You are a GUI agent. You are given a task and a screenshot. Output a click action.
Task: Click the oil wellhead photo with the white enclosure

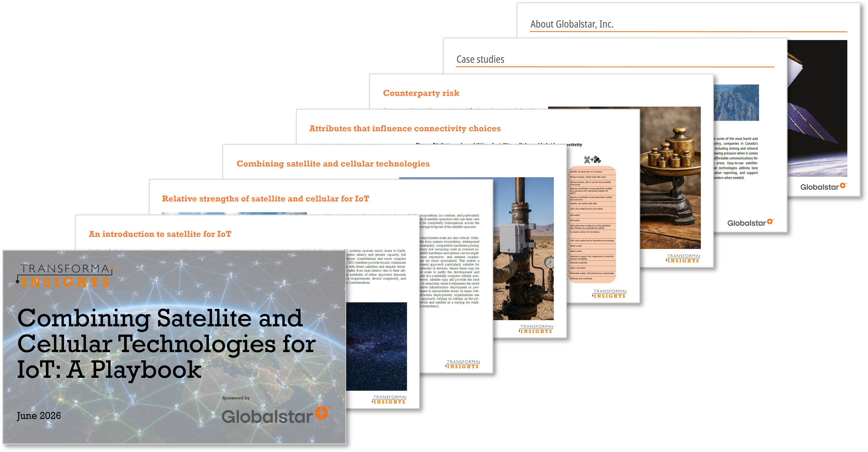click(x=524, y=248)
